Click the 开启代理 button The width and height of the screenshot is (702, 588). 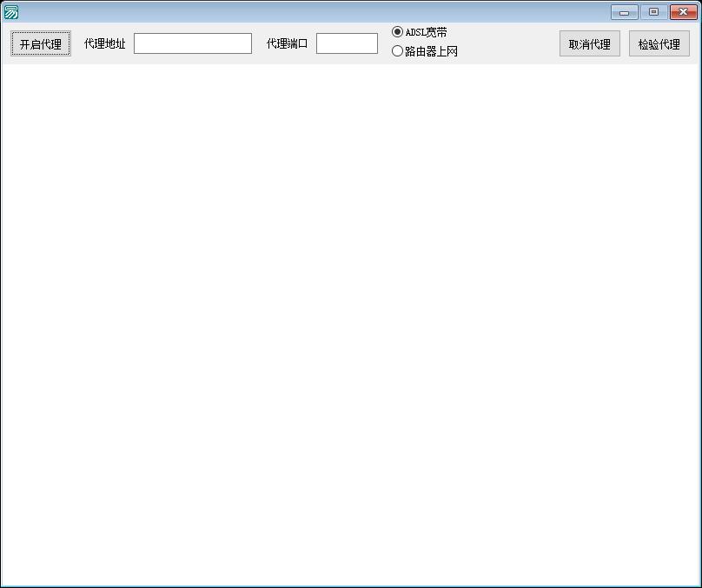tap(41, 43)
